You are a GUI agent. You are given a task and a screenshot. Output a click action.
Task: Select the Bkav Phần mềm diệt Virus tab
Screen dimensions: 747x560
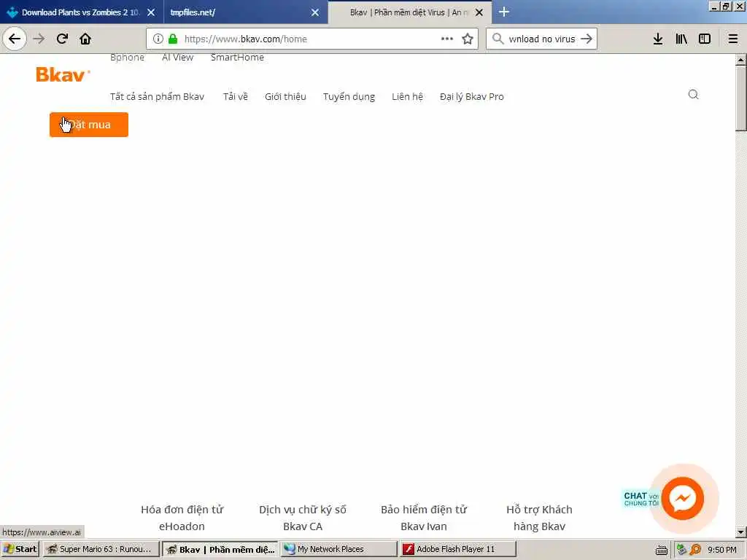(410, 12)
